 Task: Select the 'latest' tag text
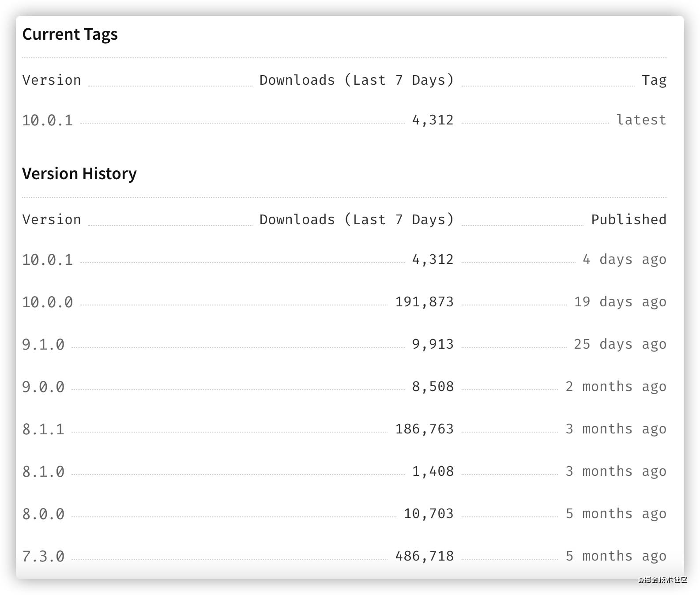point(641,120)
